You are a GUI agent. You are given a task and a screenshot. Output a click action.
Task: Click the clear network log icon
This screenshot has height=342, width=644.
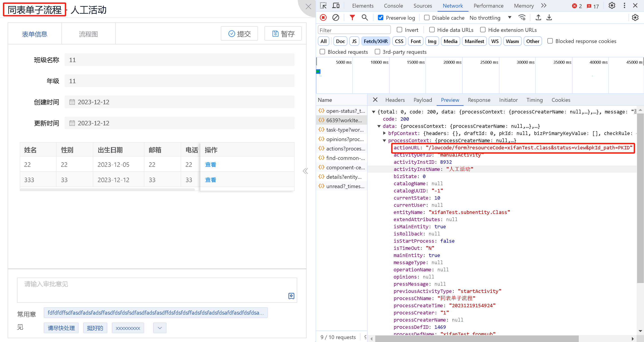tap(336, 17)
